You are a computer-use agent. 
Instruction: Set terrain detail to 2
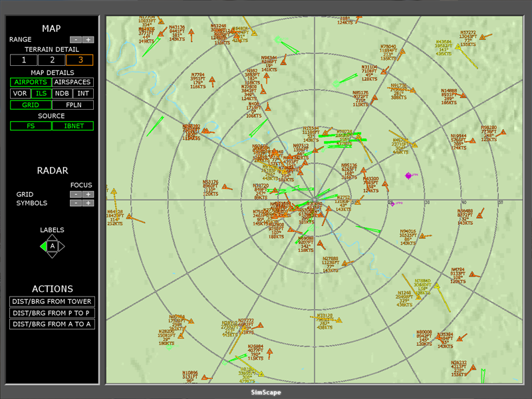pyautogui.click(x=52, y=60)
